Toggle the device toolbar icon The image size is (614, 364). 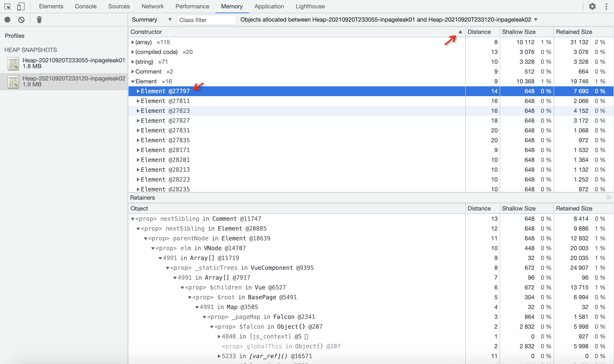(21, 7)
